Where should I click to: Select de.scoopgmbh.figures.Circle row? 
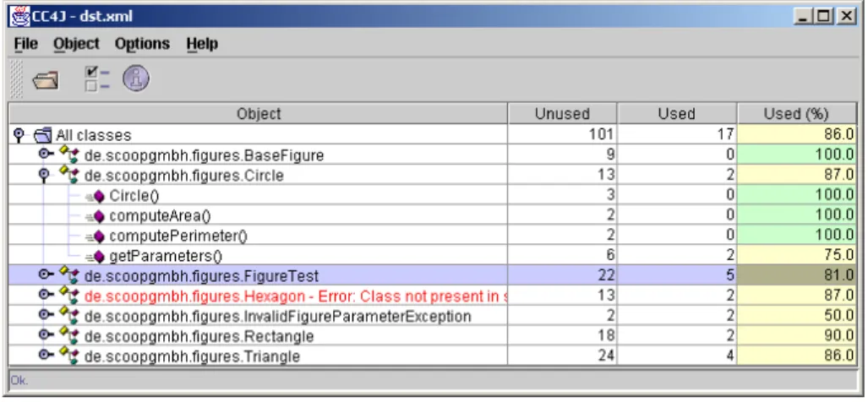coord(183,176)
